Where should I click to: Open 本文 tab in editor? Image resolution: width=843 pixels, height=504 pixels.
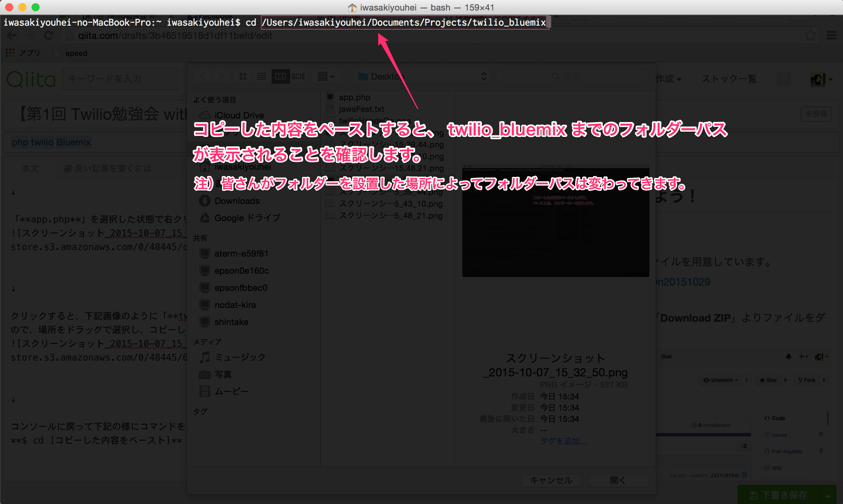(x=30, y=168)
